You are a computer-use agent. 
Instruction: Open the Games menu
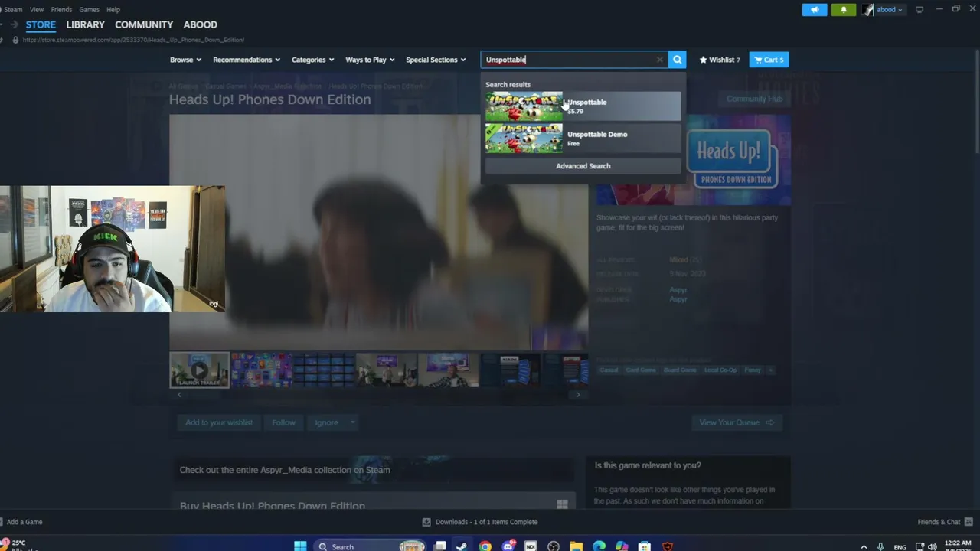coord(89,10)
